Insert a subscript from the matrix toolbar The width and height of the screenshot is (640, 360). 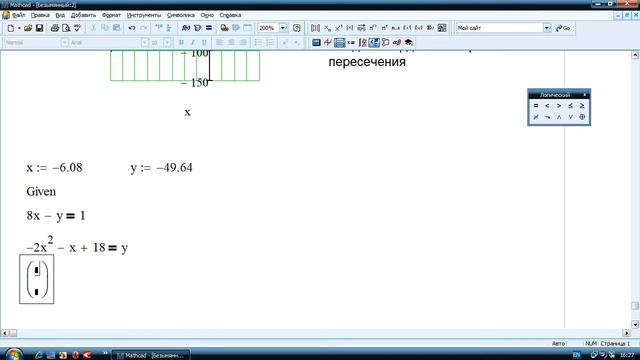(x=327, y=28)
